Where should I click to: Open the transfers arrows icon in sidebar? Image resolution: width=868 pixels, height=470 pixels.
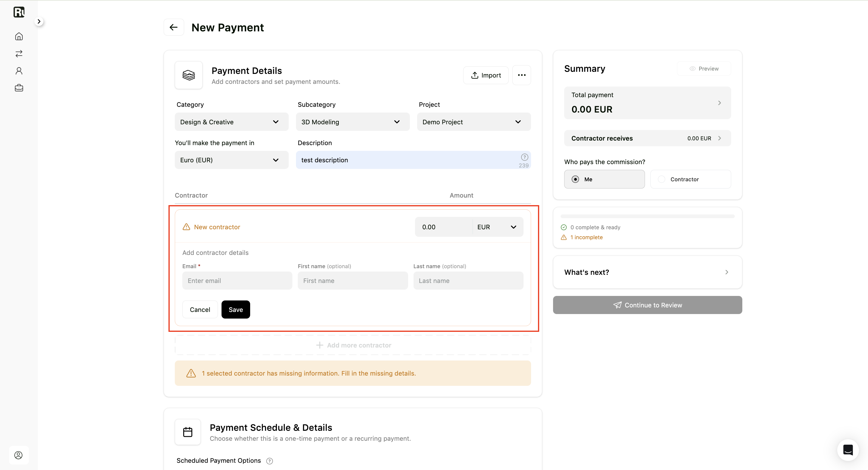pyautogui.click(x=19, y=54)
